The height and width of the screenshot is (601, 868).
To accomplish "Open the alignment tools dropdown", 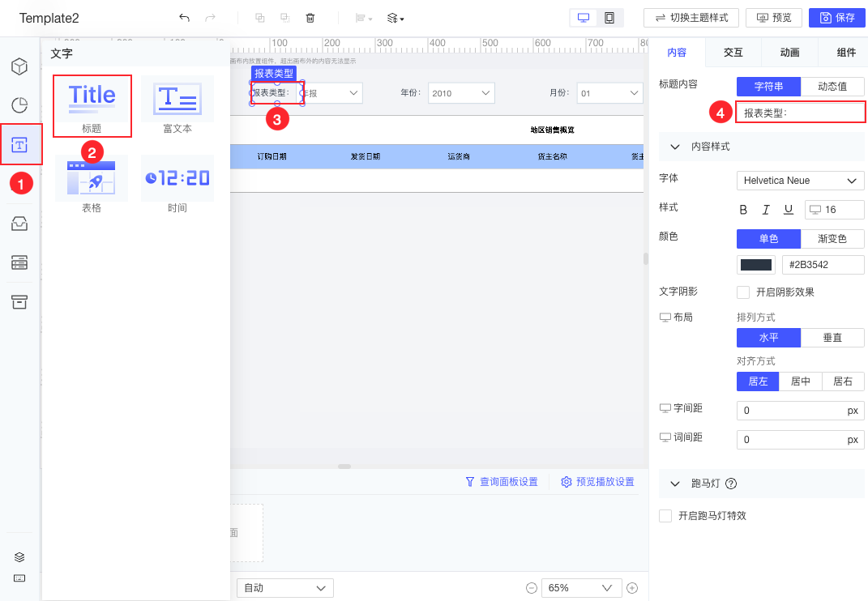I will [x=363, y=19].
